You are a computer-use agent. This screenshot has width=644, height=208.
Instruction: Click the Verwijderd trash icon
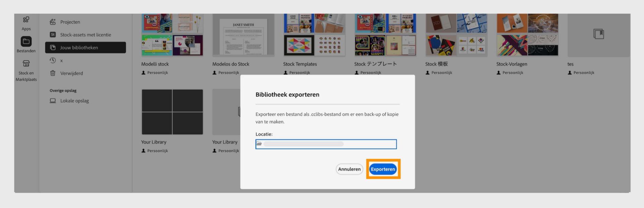coord(53,73)
